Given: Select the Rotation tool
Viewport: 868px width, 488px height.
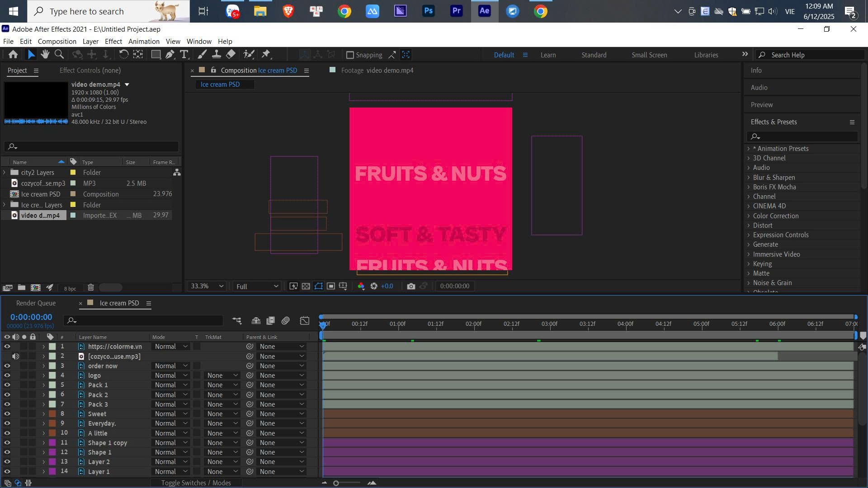Looking at the screenshot, I should 123,55.
